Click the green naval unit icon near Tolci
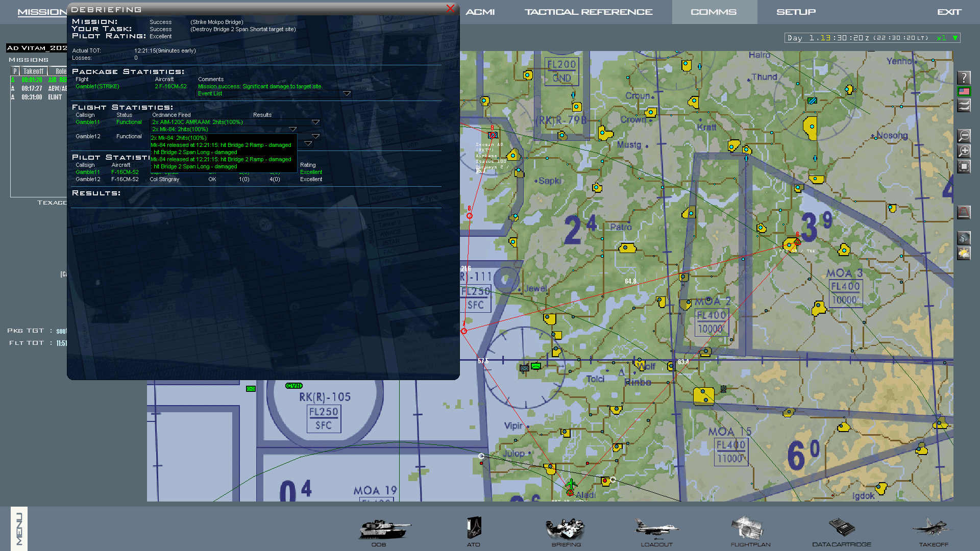This screenshot has width=980, height=551. (536, 366)
